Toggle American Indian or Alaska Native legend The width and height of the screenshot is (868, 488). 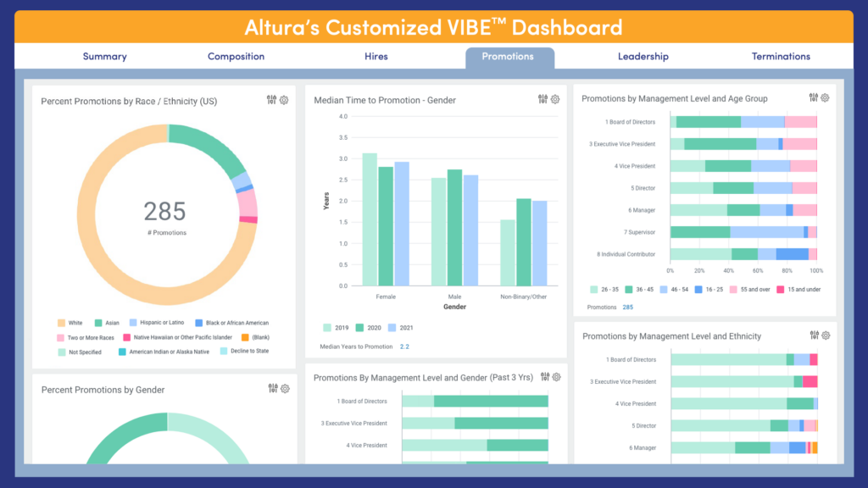164,352
